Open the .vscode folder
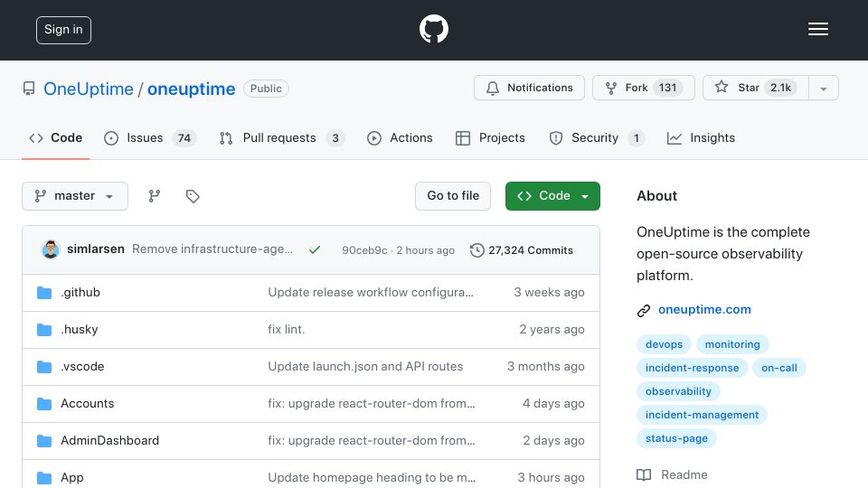 coord(82,366)
